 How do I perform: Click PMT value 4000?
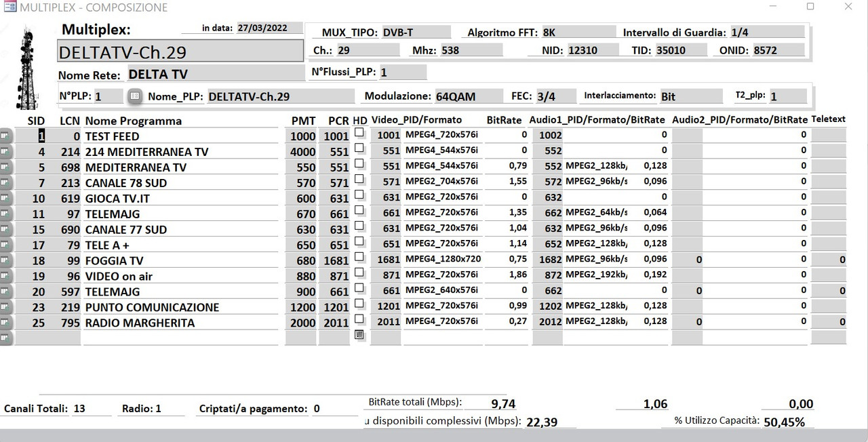click(x=301, y=151)
